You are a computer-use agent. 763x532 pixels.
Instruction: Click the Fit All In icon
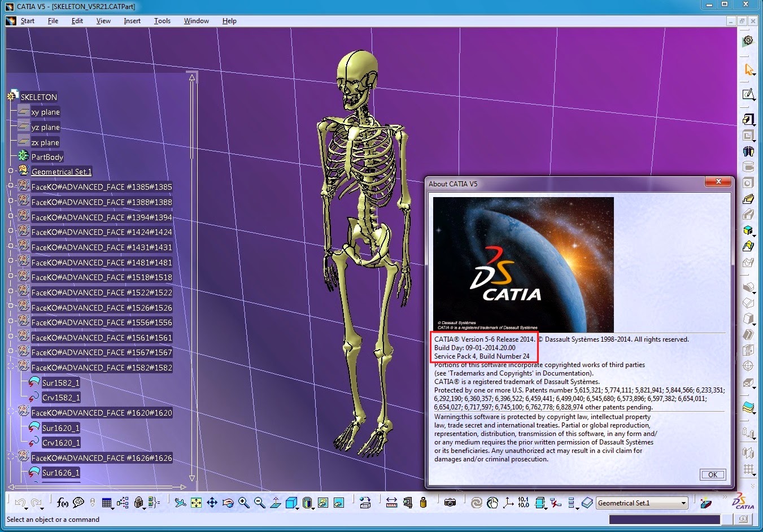196,503
